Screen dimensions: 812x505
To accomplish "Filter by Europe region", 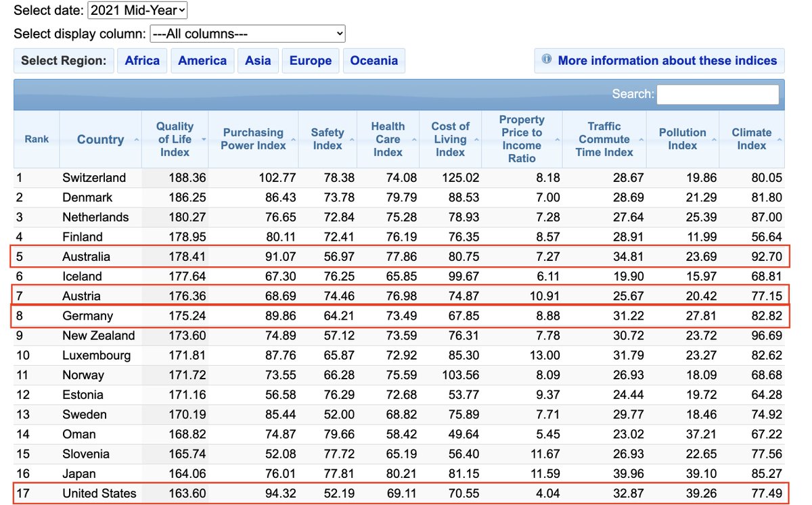I will pyautogui.click(x=311, y=60).
